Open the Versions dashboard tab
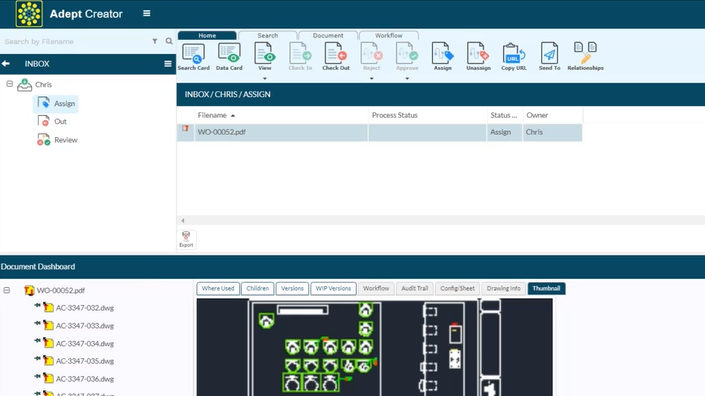The image size is (705, 396). pos(292,289)
